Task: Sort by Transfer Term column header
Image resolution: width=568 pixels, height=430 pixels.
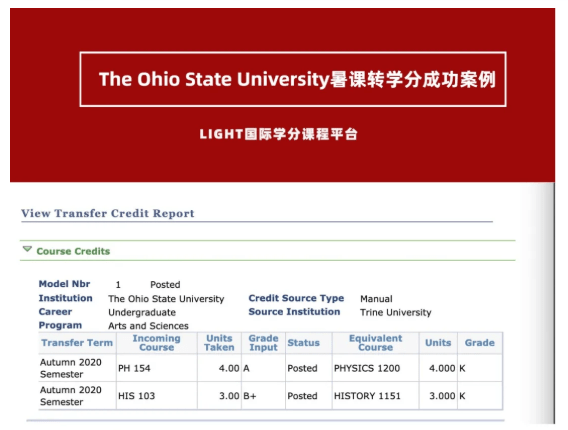Action: pos(77,343)
